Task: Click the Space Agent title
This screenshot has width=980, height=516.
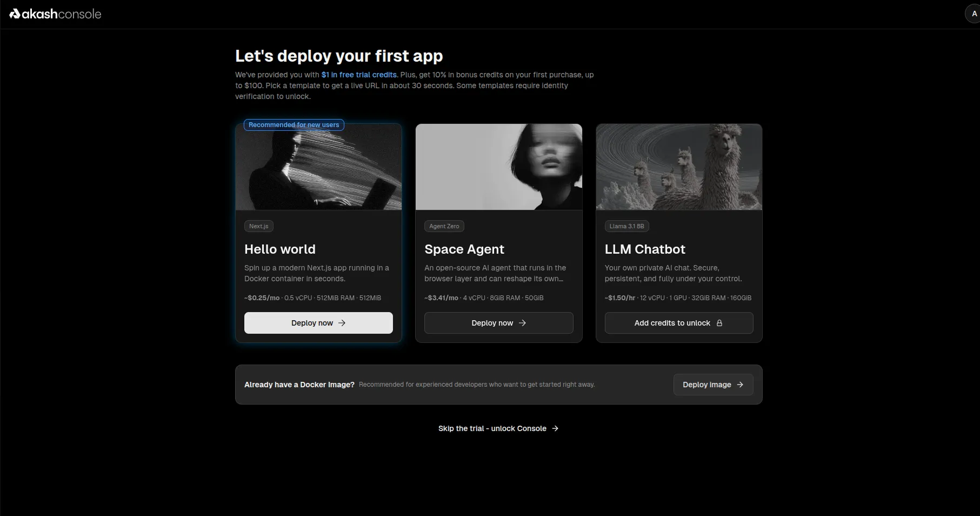Action: click(464, 249)
